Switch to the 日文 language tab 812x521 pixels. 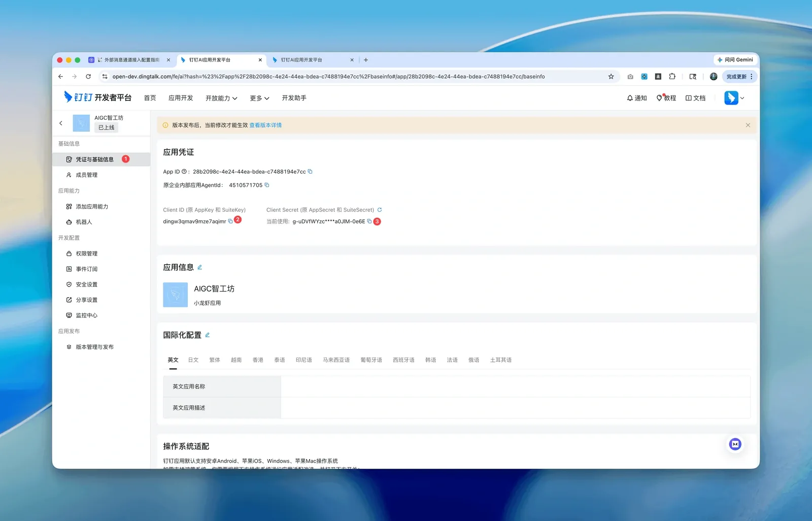click(x=193, y=360)
